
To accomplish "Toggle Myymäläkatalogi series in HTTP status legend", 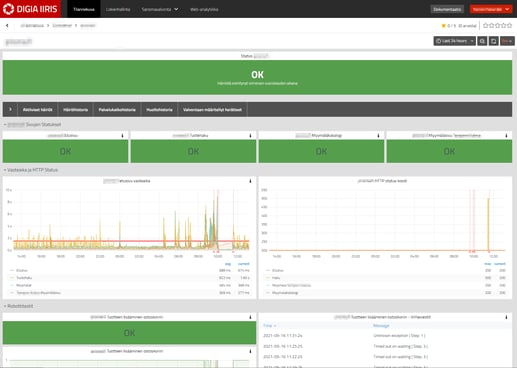I will coord(285,293).
